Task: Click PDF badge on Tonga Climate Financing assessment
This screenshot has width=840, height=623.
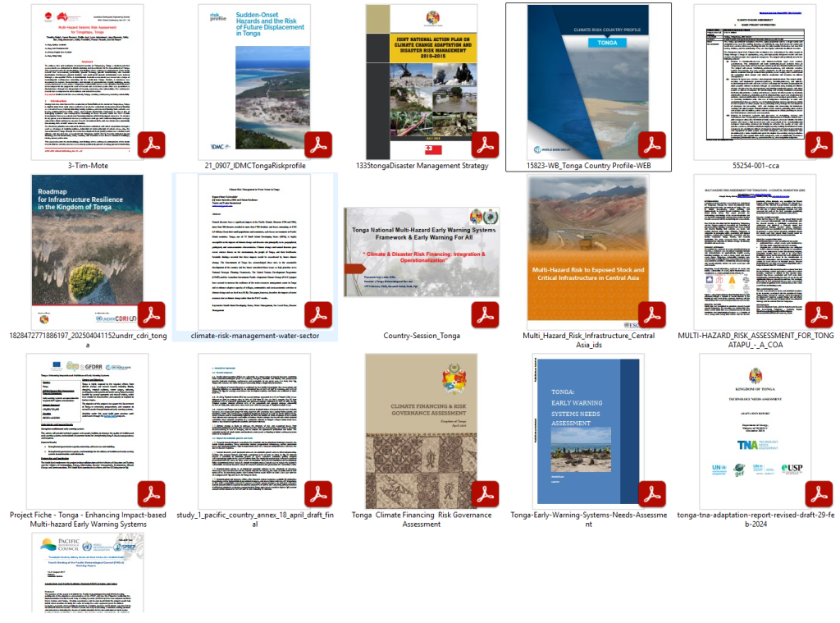Action: (x=484, y=493)
